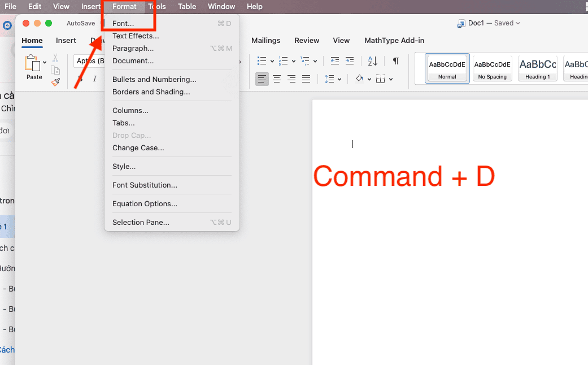Viewport: 588px width, 365px height.
Task: Switch to the Home ribbon tab
Action: coord(32,40)
